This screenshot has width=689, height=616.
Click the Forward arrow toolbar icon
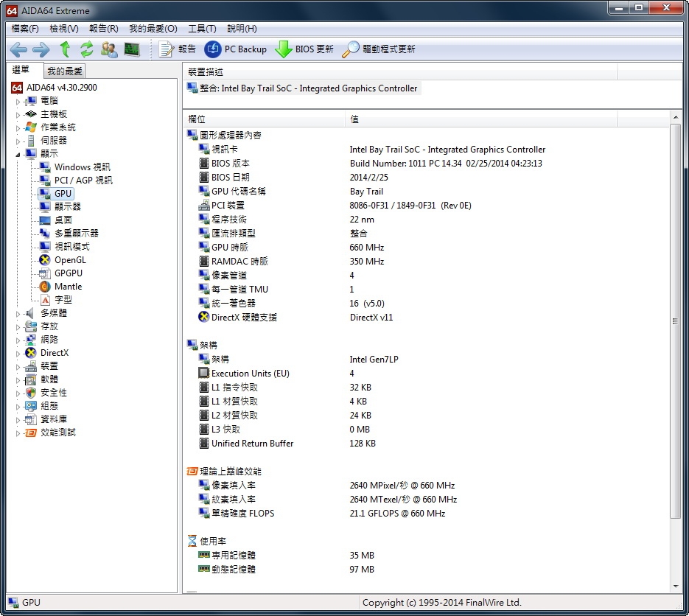click(x=41, y=49)
